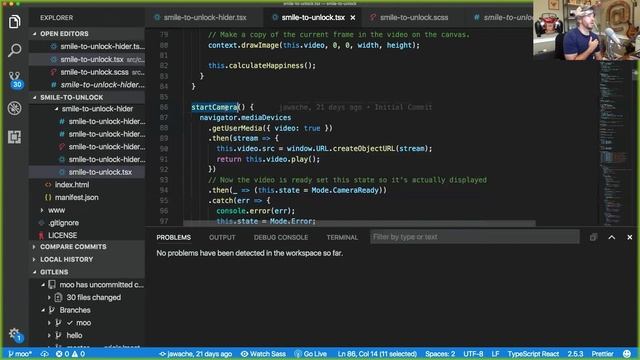Change file encoding UTF-8
This screenshot has width=640, height=360.
pyautogui.click(x=473, y=354)
